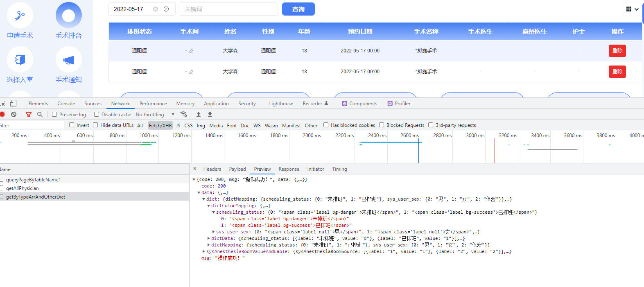Enable the Preserve log checkbox
The image size is (644, 287).
point(54,114)
